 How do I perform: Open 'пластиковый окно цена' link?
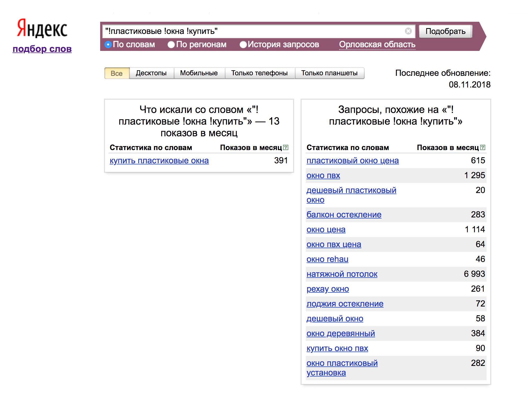pyautogui.click(x=352, y=161)
